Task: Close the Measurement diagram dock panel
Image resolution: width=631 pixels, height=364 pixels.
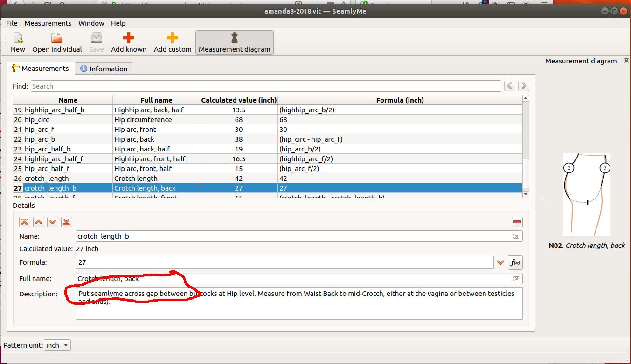Action: pyautogui.click(x=626, y=61)
